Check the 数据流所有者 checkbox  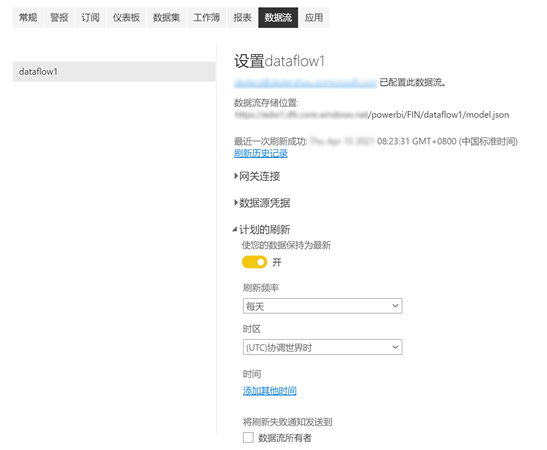(248, 437)
